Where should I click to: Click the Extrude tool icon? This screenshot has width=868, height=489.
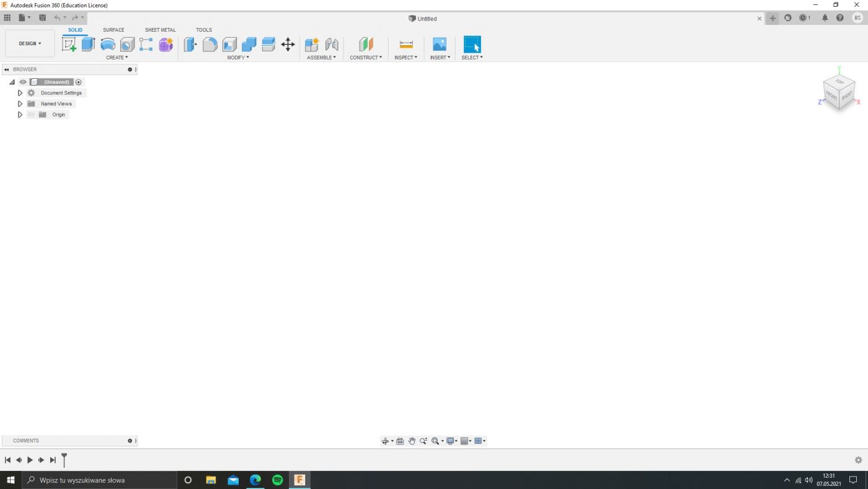(88, 45)
